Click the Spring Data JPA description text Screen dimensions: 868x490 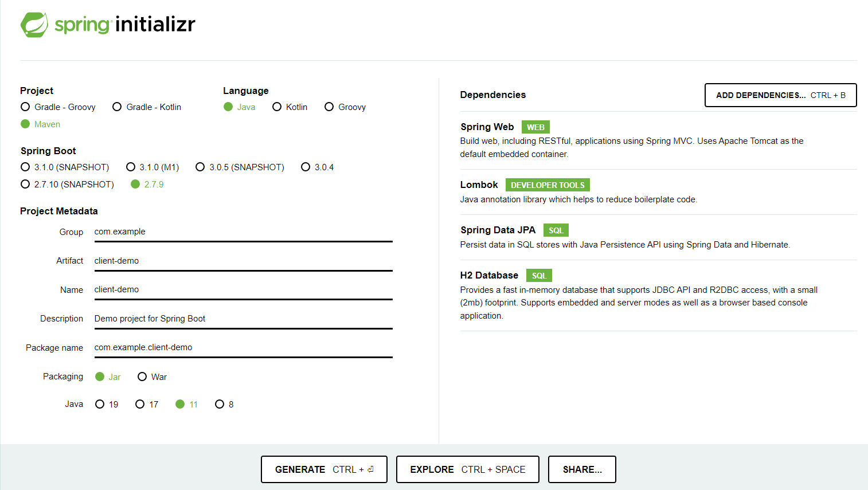tap(625, 245)
